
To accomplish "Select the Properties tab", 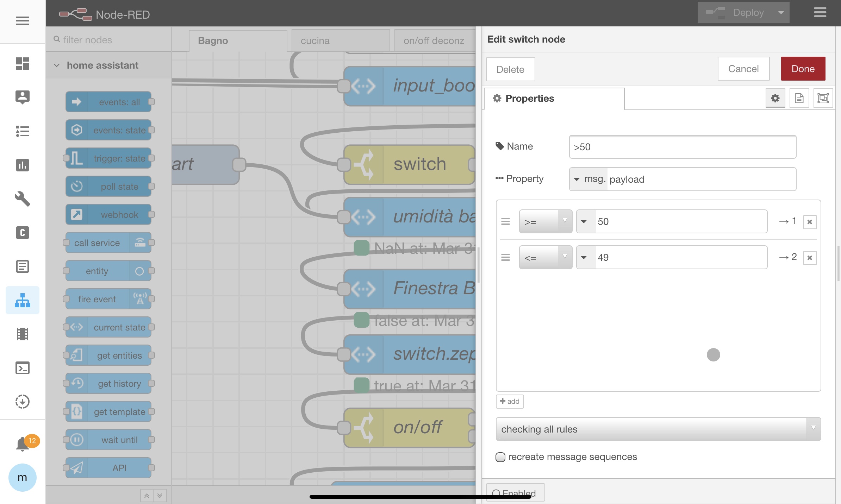I will 554,99.
